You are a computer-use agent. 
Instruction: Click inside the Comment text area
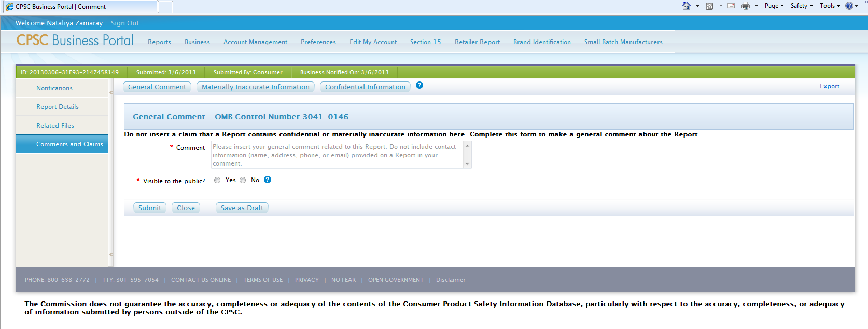[337, 155]
